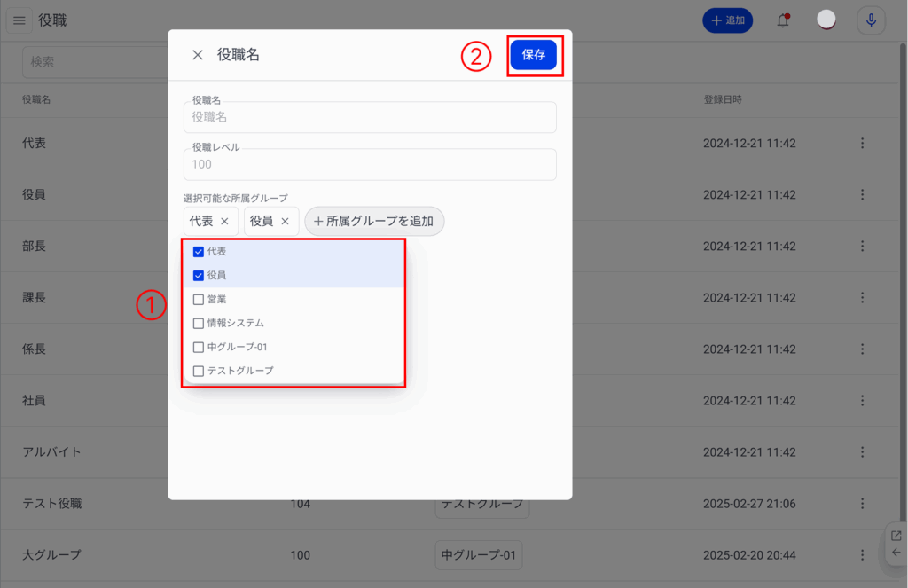
Task: Check the 営業 group checkbox
Action: coord(198,300)
